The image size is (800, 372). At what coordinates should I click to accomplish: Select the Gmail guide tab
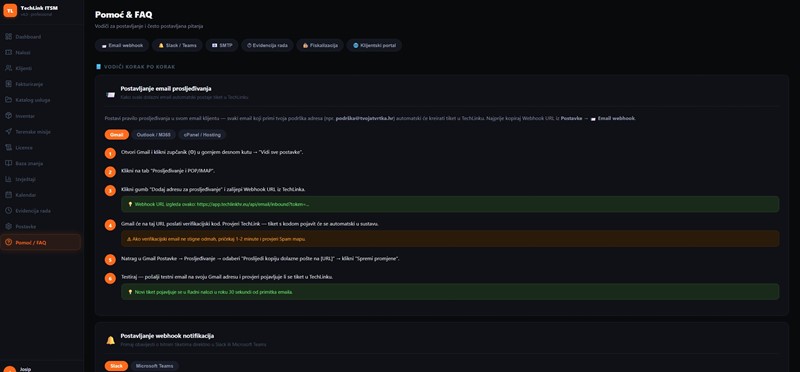click(116, 135)
